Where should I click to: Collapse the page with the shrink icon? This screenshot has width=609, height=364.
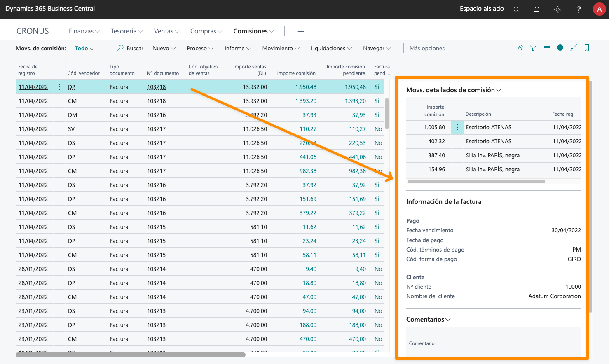(574, 48)
